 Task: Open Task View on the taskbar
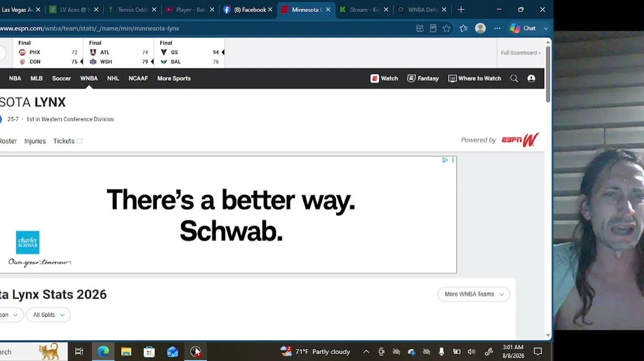click(79, 351)
